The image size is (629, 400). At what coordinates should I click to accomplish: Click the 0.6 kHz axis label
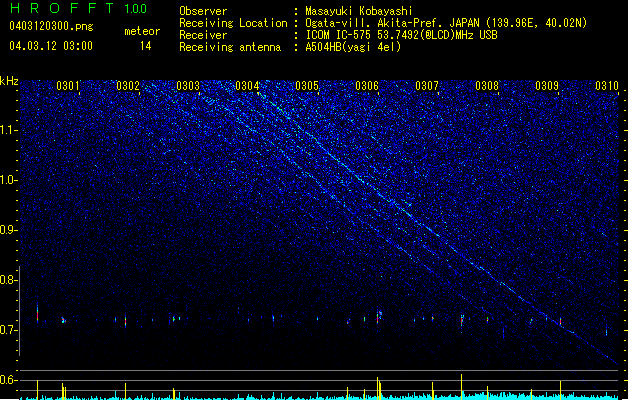pos(9,380)
